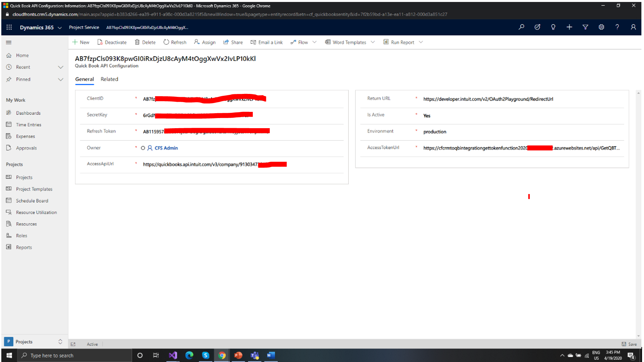Refresh the record form

coord(175,42)
